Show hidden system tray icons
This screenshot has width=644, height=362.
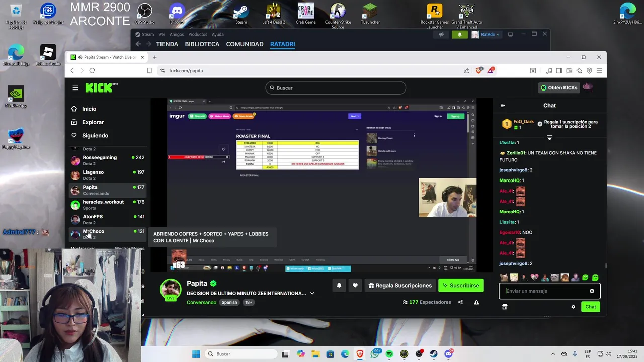[553, 354]
